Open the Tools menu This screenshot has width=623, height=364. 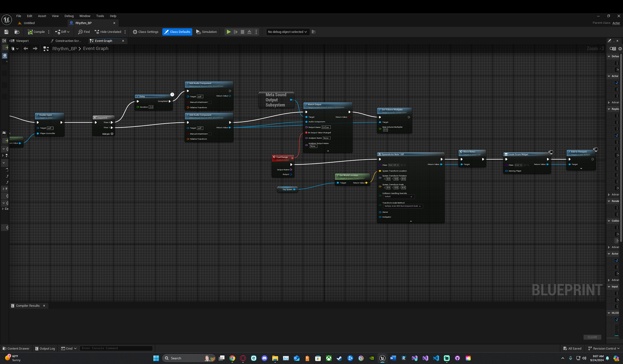(100, 16)
